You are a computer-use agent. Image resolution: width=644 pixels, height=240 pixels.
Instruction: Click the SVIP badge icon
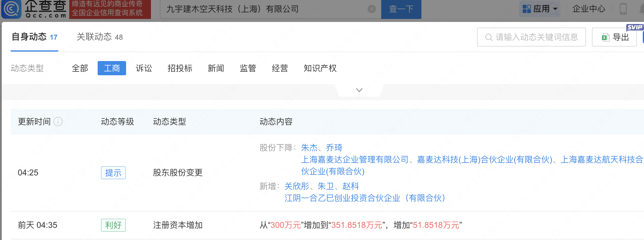[634, 27]
